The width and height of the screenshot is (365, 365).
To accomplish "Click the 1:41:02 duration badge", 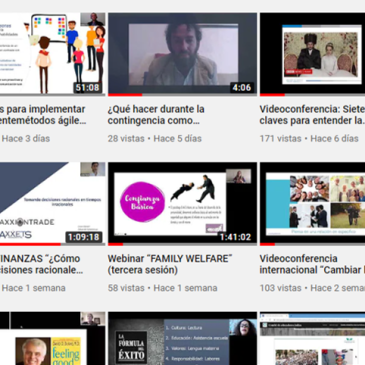I will (x=235, y=237).
